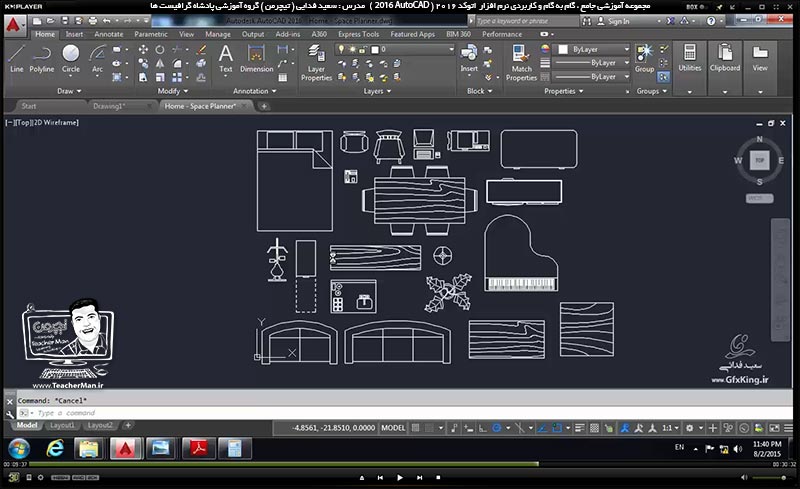The image size is (800, 489).
Task: Expand the Properties panel
Action: pos(563,91)
